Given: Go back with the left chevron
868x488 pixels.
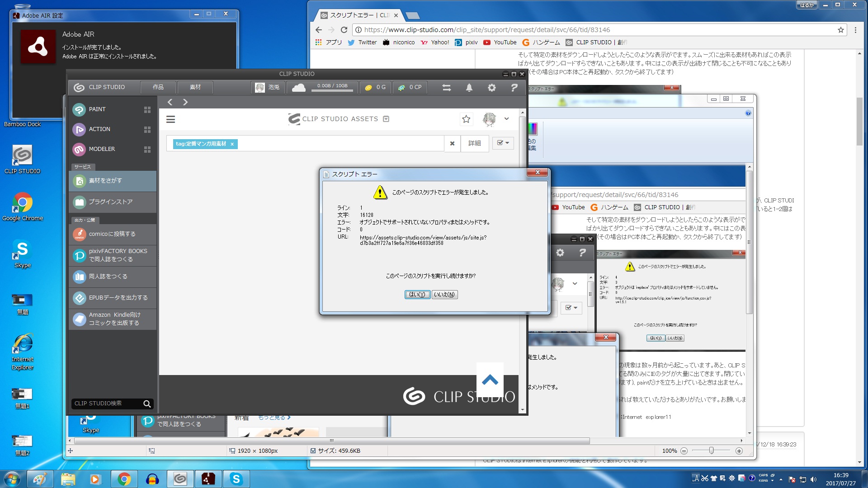Looking at the screenshot, I should point(170,102).
